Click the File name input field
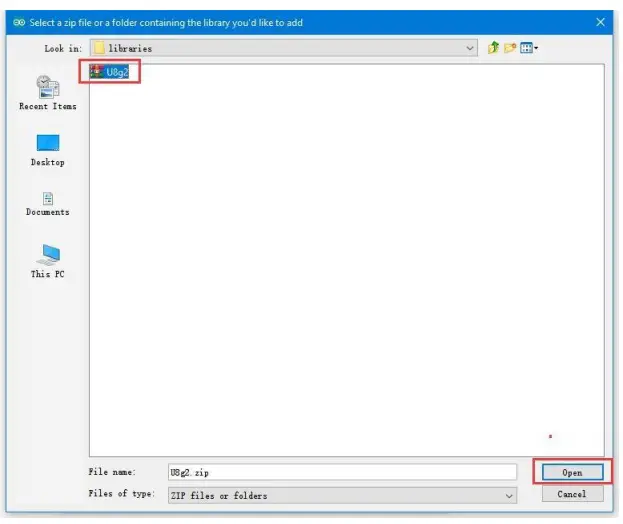This screenshot has height=524, width=623. pos(342,472)
